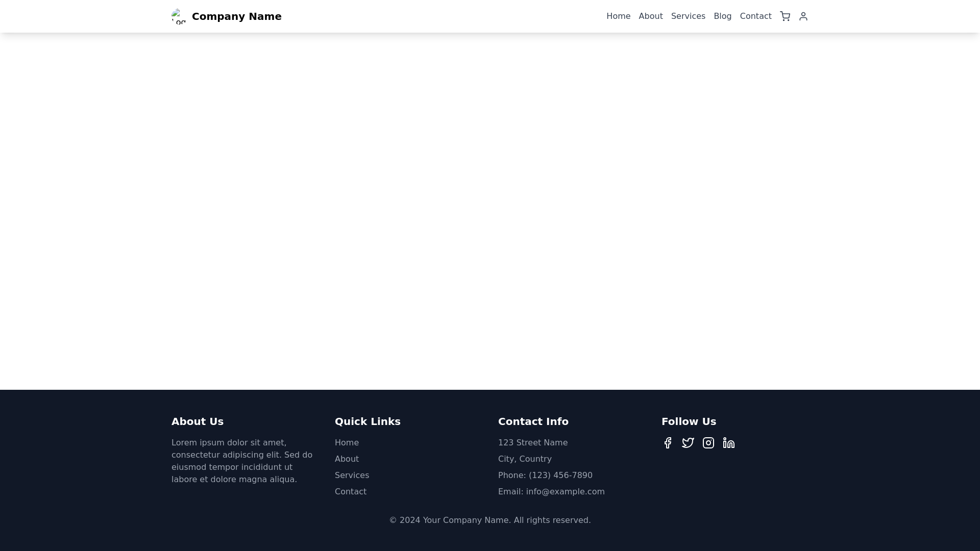Click Home under Quick Links

tap(347, 442)
